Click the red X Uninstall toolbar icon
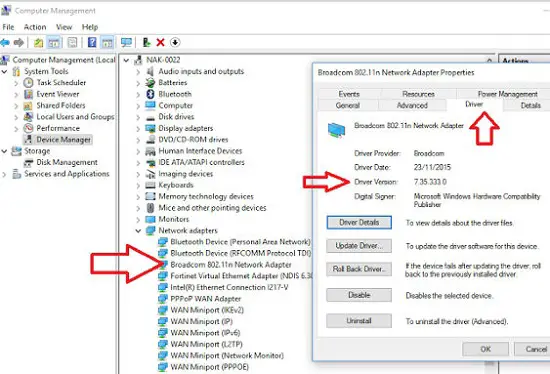The height and width of the screenshot is (374, 550). 161,43
